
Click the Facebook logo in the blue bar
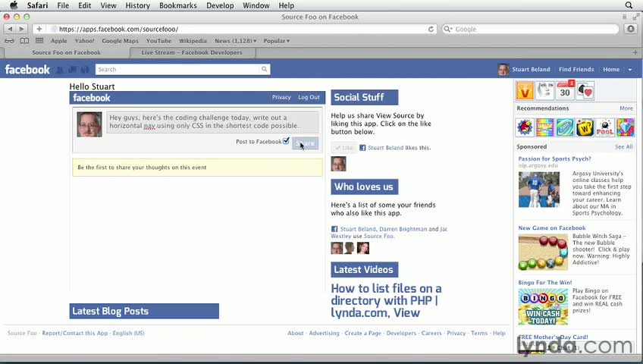pos(27,69)
